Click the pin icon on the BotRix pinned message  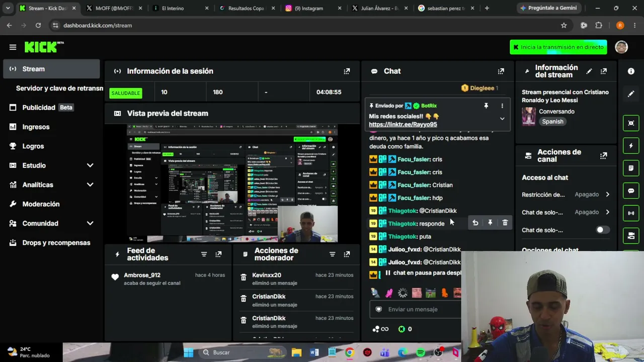coord(486,106)
